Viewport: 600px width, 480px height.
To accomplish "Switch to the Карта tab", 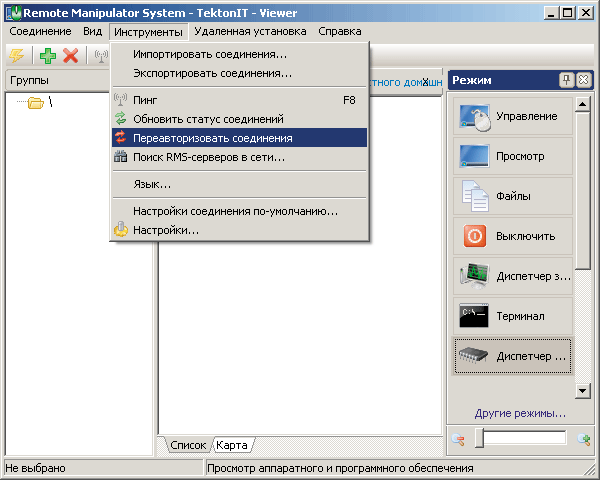I will [232, 445].
